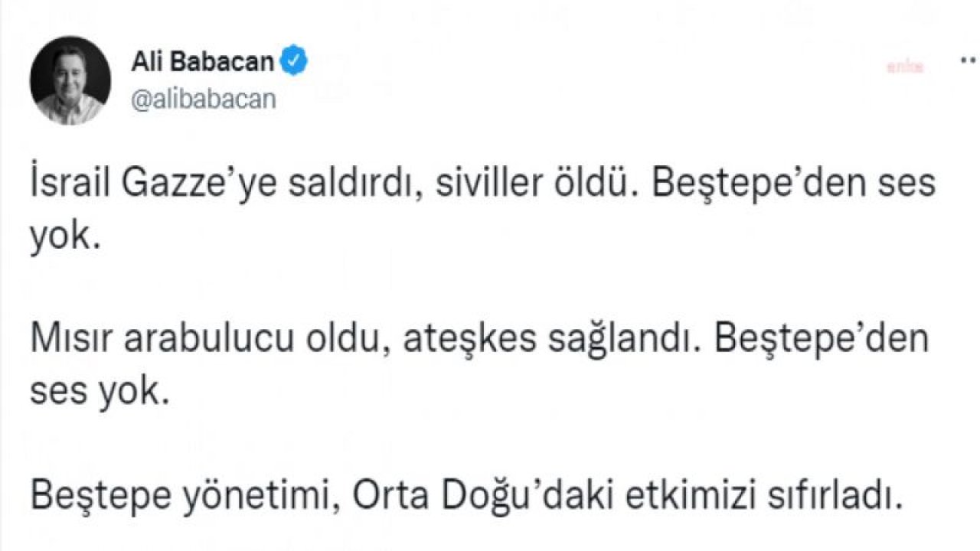980x551 pixels.
Task: Select the line reading ses yok.
Action: pos(98,393)
